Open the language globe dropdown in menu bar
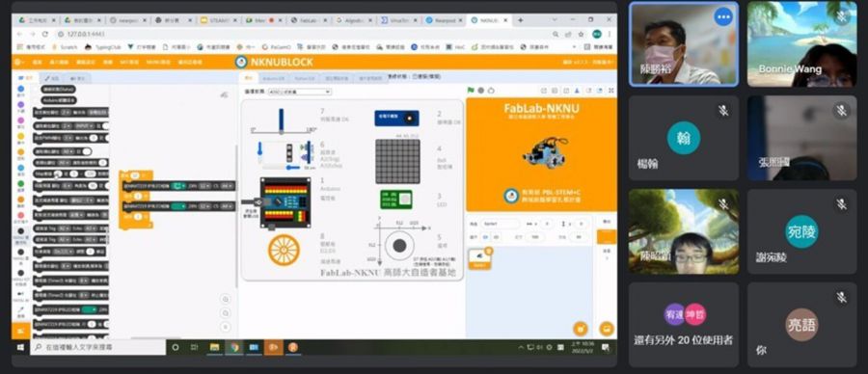The image size is (868, 374). (x=18, y=63)
